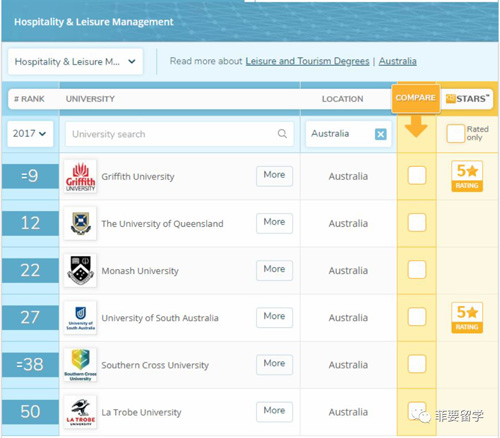Click University of South Australia's 5-star badge

tap(467, 317)
